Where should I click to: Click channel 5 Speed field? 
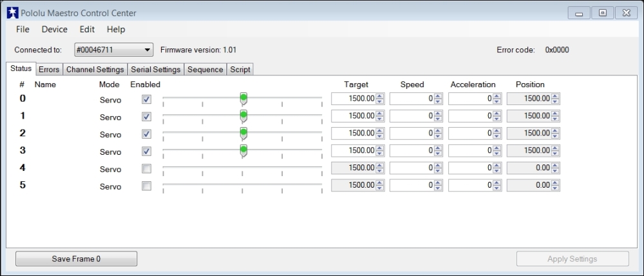coord(416,185)
